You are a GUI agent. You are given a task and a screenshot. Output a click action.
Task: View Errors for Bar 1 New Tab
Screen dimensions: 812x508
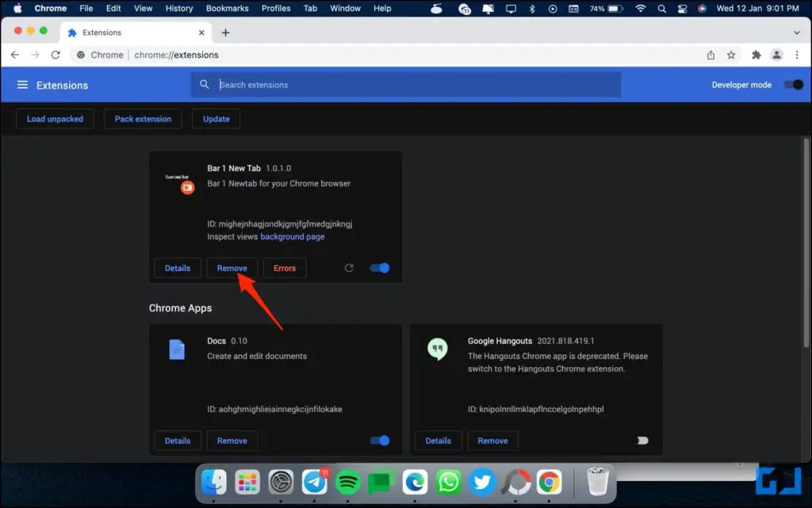coord(285,268)
